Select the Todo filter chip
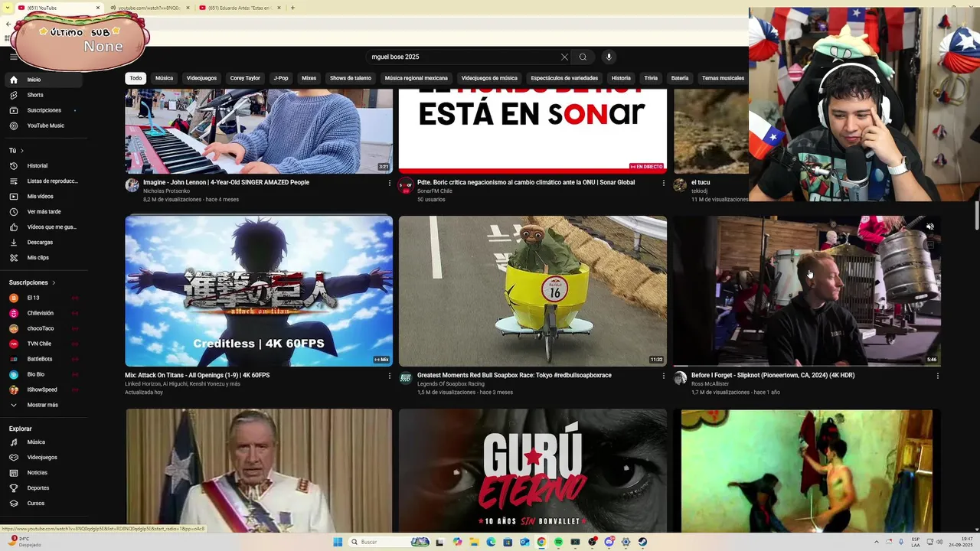This screenshot has height=551, width=980. point(136,78)
